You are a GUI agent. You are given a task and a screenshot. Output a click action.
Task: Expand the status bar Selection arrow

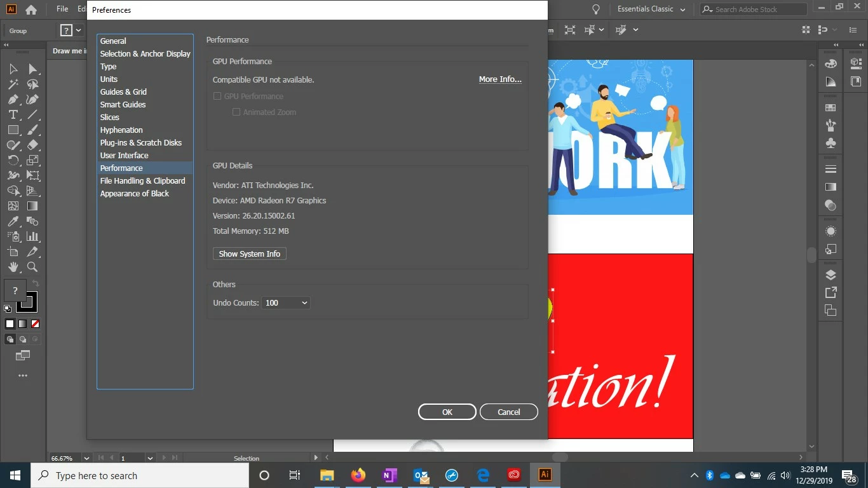coord(316,457)
